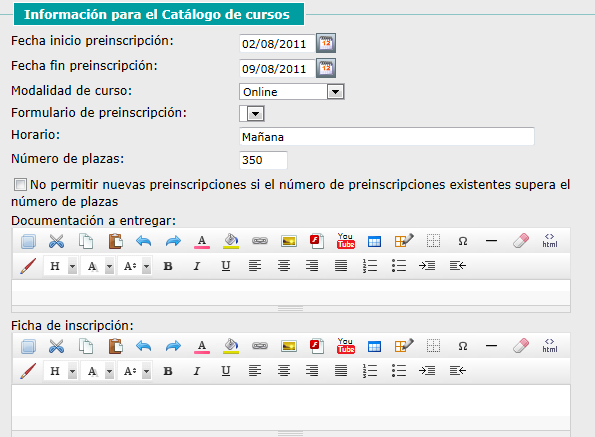Insert Flash in Documentación a entregar editor

point(317,241)
